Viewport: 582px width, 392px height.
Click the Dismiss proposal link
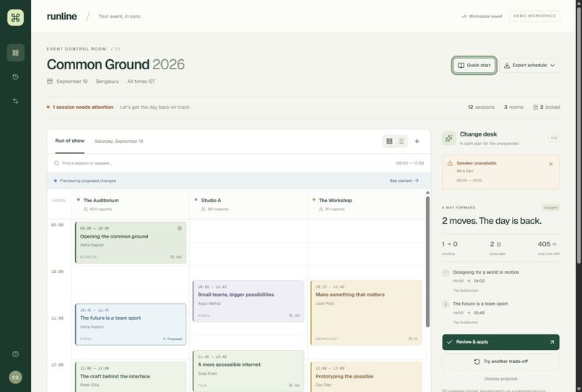[500, 379]
